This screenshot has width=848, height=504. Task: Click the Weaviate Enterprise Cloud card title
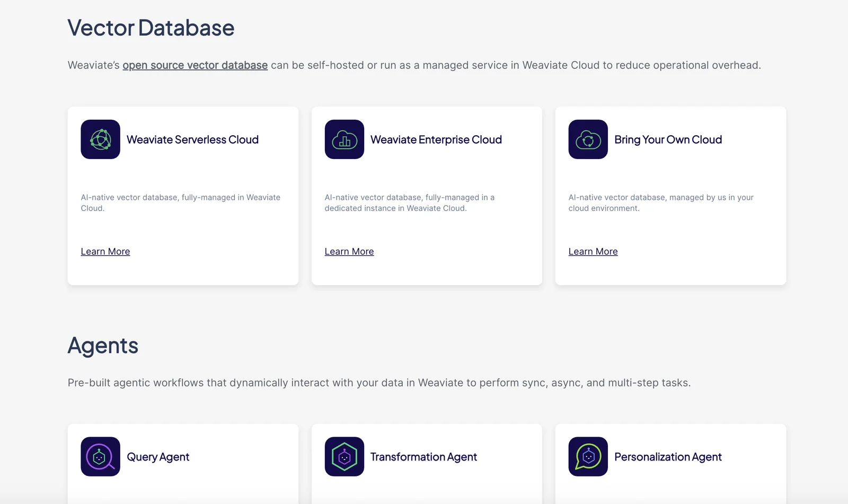click(x=436, y=140)
